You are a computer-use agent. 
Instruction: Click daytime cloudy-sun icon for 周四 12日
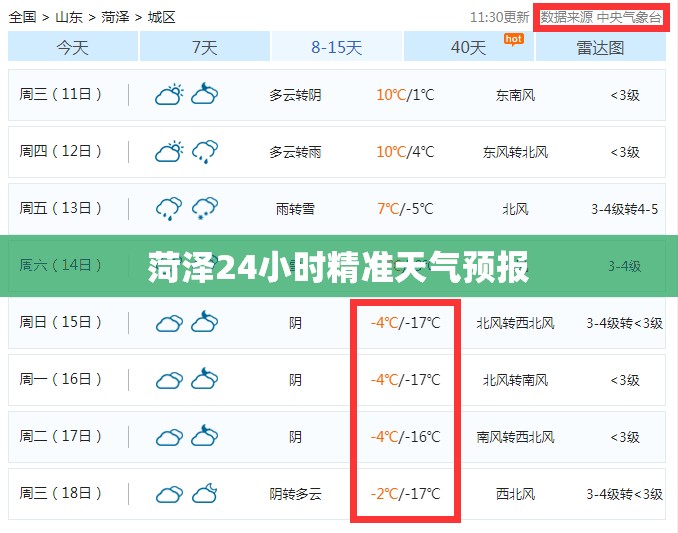pos(169,151)
